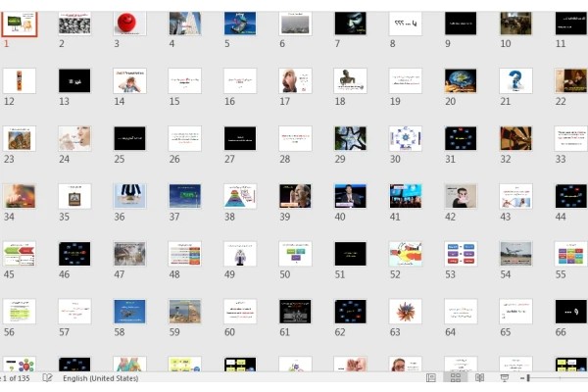Select slide 9 black thumbnail
Viewport: 588px width, 392px height.
(x=461, y=24)
